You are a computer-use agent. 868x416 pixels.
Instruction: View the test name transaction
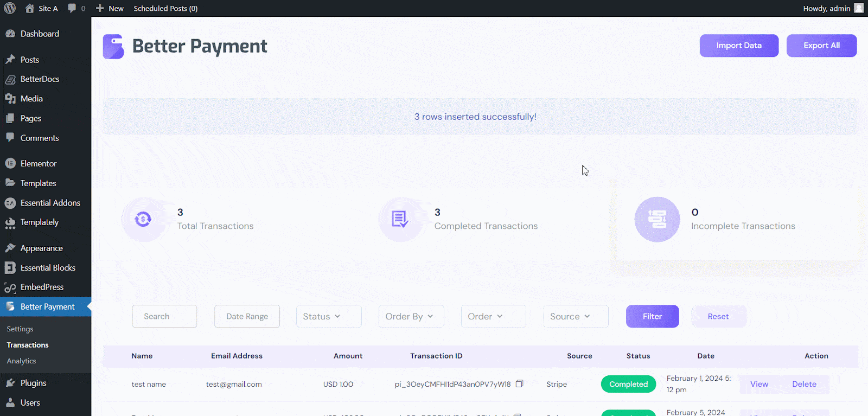759,384
